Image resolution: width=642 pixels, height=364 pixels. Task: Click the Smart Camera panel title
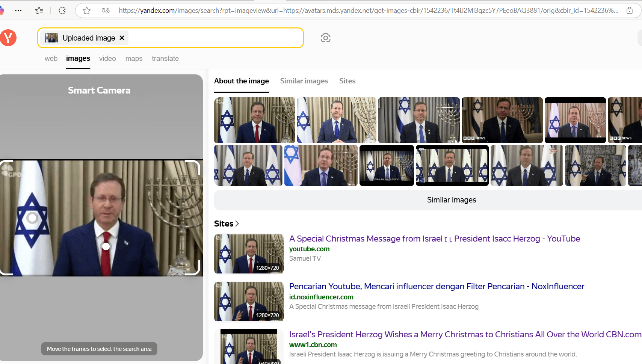click(99, 91)
